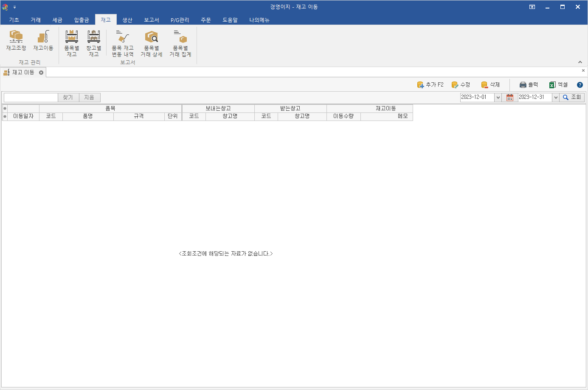588x390 pixels.
Task: Switch to the 거래 ribbon tab
Action: 36,20
